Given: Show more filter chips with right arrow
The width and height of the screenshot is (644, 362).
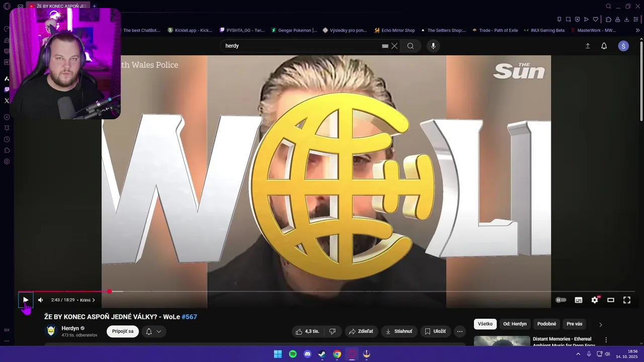Looking at the screenshot, I should 600,325.
